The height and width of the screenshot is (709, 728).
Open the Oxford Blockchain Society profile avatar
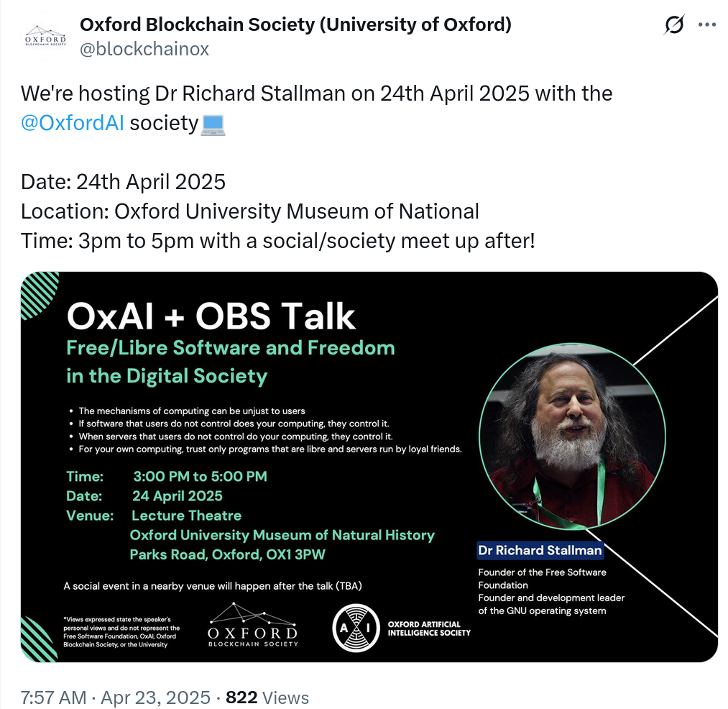(45, 37)
